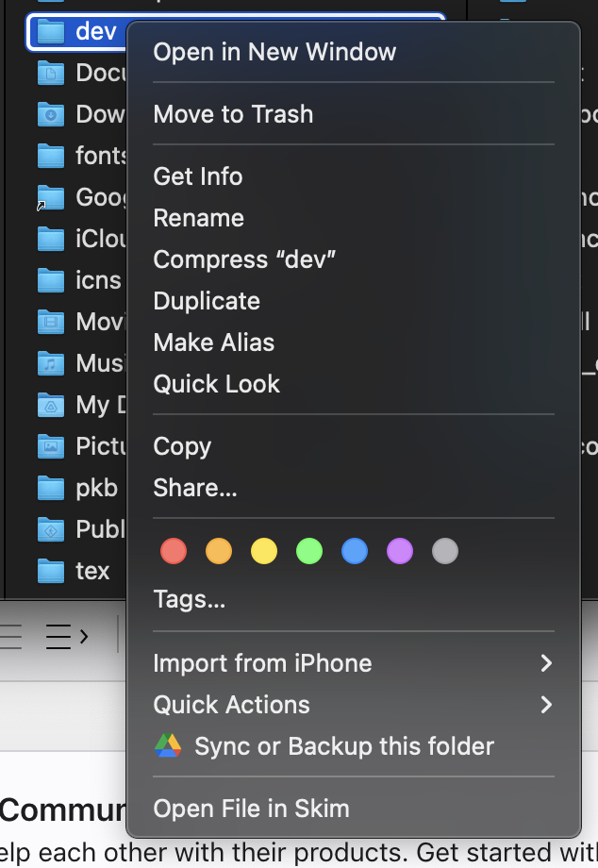Choose Compress "dev" option

point(244,259)
